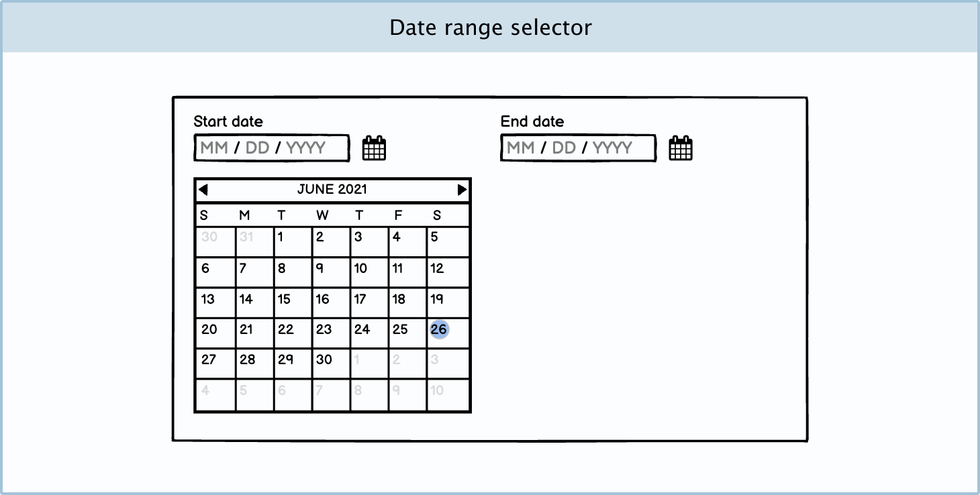The height and width of the screenshot is (495, 980).
Task: Click the Start date input field
Action: tap(272, 148)
